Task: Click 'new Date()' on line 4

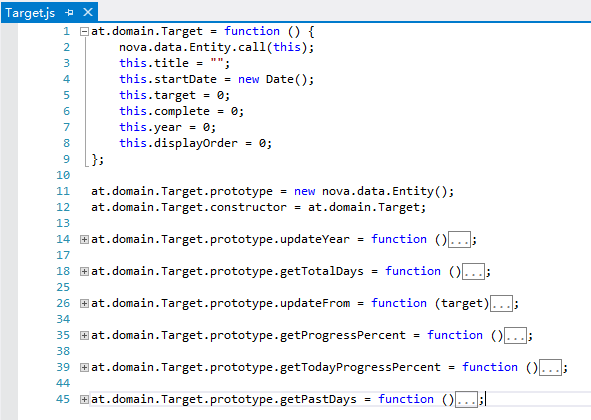Action: click(273, 80)
